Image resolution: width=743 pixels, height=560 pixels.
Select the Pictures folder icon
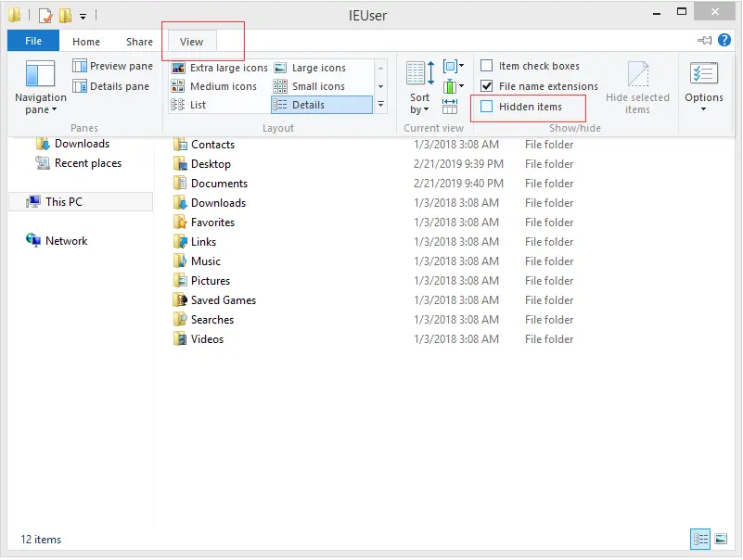point(180,281)
